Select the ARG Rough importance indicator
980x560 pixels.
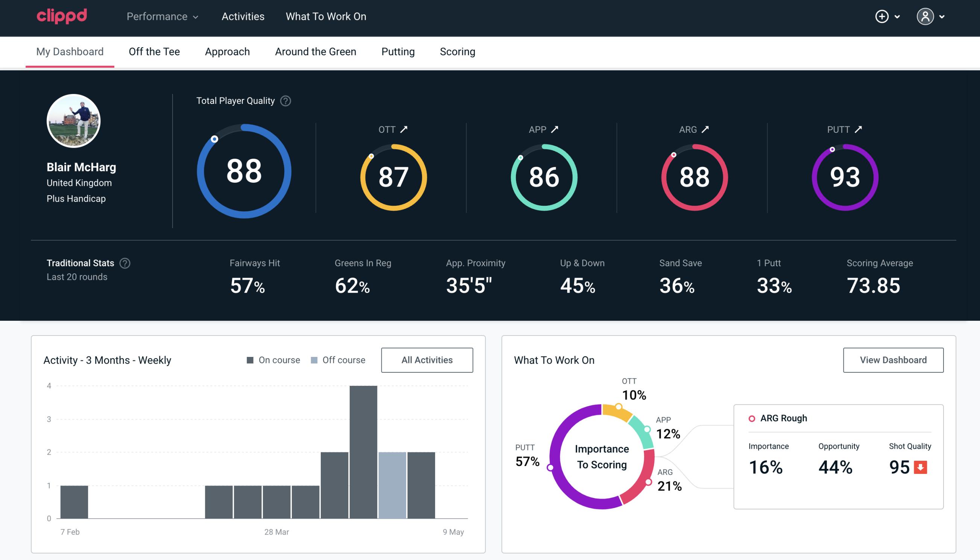pyautogui.click(x=767, y=466)
